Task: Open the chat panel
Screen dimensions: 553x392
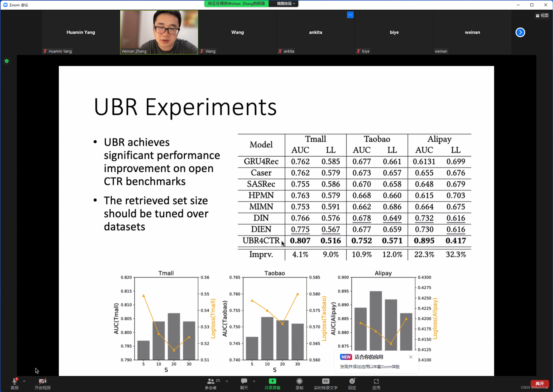Action: [x=244, y=383]
